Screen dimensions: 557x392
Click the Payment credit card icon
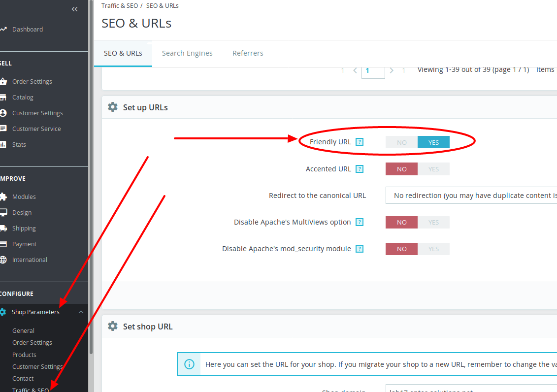(x=3, y=244)
